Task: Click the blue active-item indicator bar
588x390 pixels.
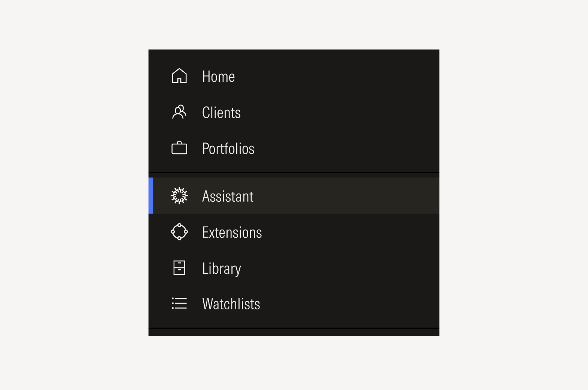Action: pyautogui.click(x=151, y=195)
